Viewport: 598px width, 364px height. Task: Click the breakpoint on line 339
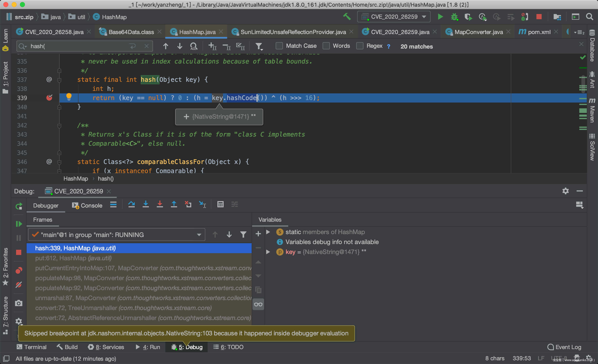pos(49,98)
